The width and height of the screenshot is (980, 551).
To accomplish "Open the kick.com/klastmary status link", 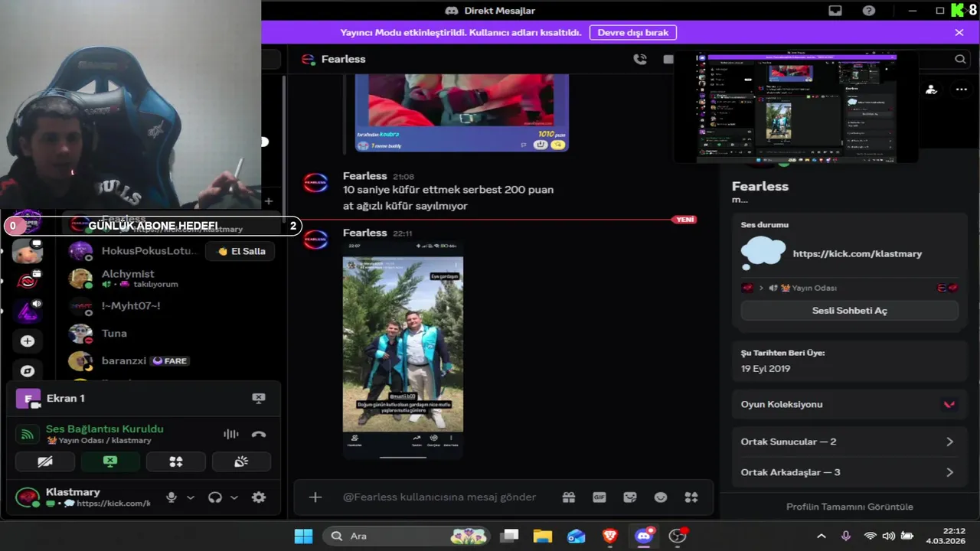I will [x=857, y=253].
